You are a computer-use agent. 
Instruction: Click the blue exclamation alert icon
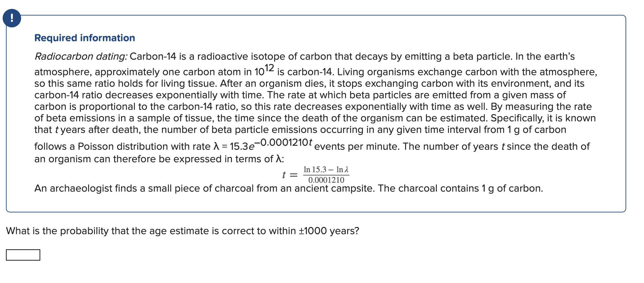tap(12, 18)
